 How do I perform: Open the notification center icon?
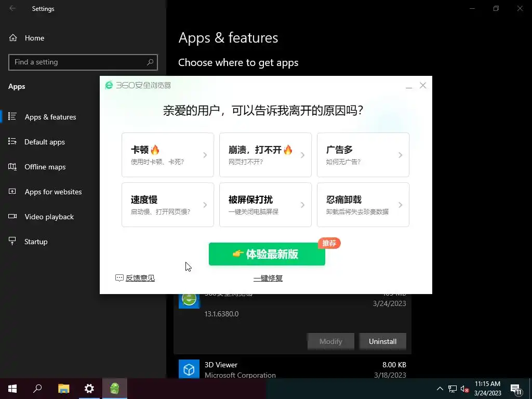pos(516,389)
